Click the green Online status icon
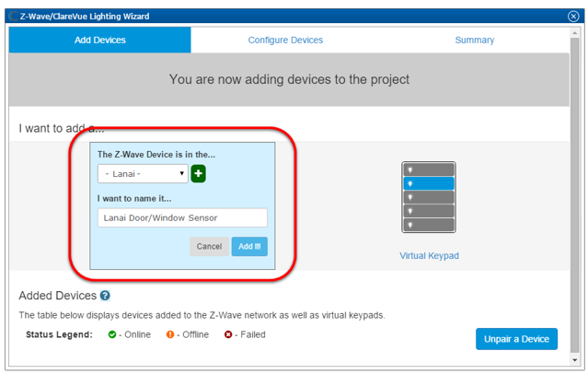The width and height of the screenshot is (588, 374). click(x=111, y=334)
